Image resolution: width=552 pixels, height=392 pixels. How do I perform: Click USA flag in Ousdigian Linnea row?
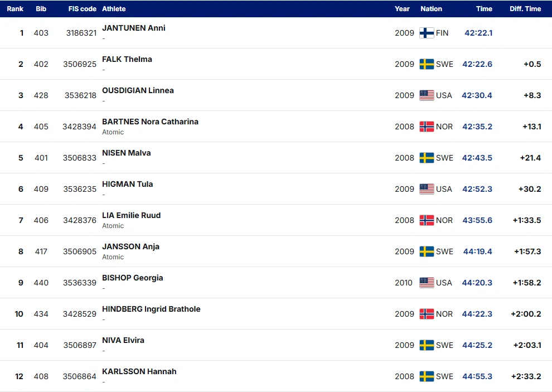427,95
